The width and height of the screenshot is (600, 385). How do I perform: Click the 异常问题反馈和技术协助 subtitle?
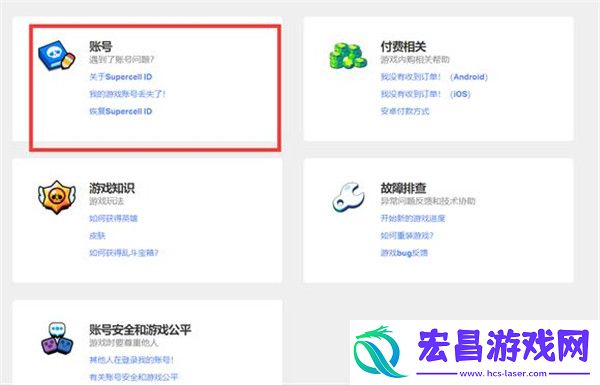pos(428,201)
